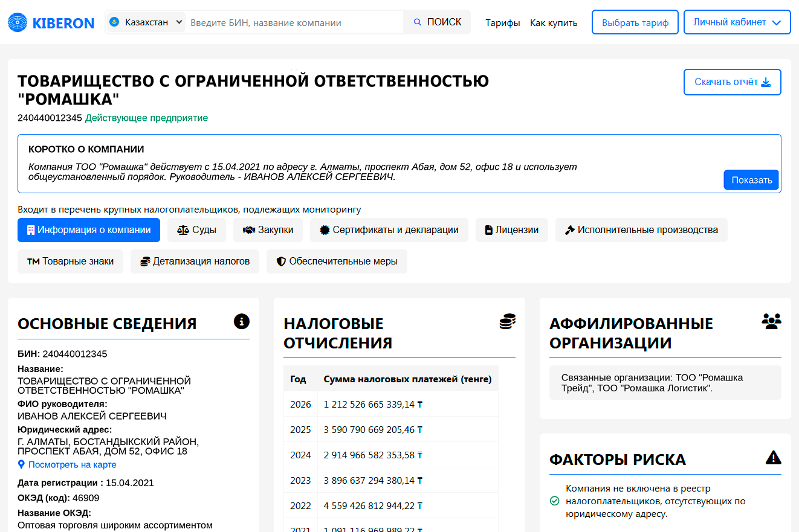Click the Коротко о компании heading
This screenshot has height=532, width=799.
[x=86, y=149]
